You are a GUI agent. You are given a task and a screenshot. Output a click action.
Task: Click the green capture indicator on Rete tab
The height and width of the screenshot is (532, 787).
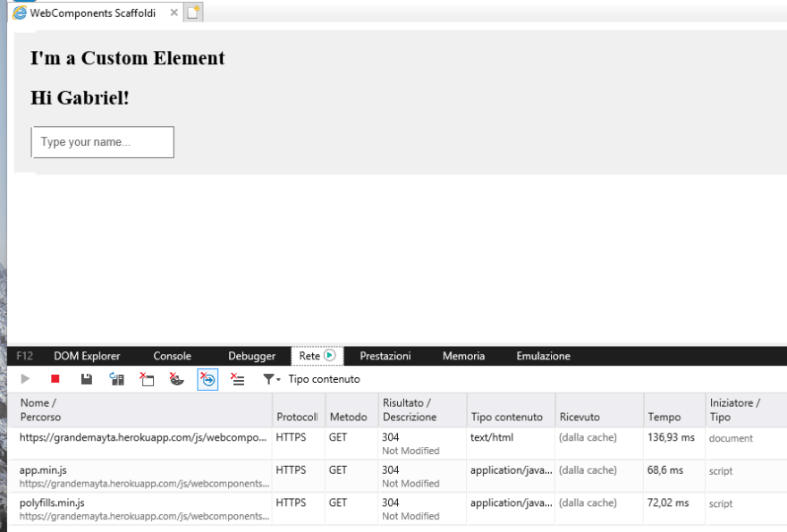tap(330, 356)
